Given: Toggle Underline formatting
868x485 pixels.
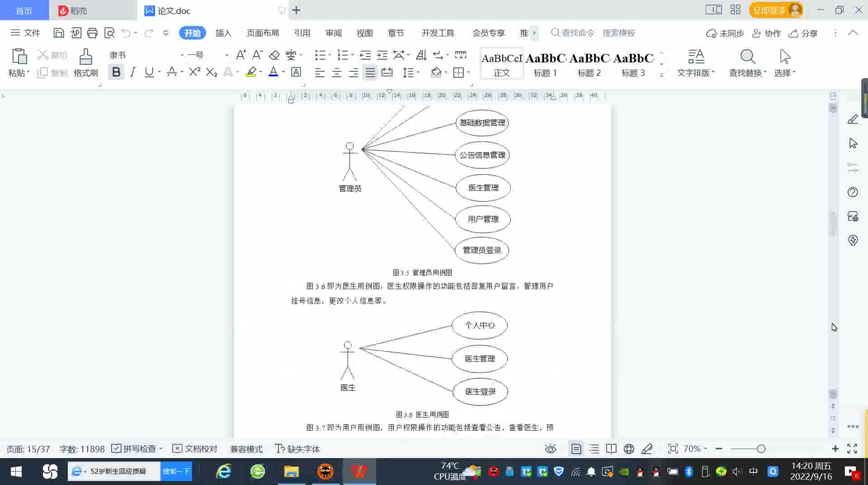Looking at the screenshot, I should [149, 72].
